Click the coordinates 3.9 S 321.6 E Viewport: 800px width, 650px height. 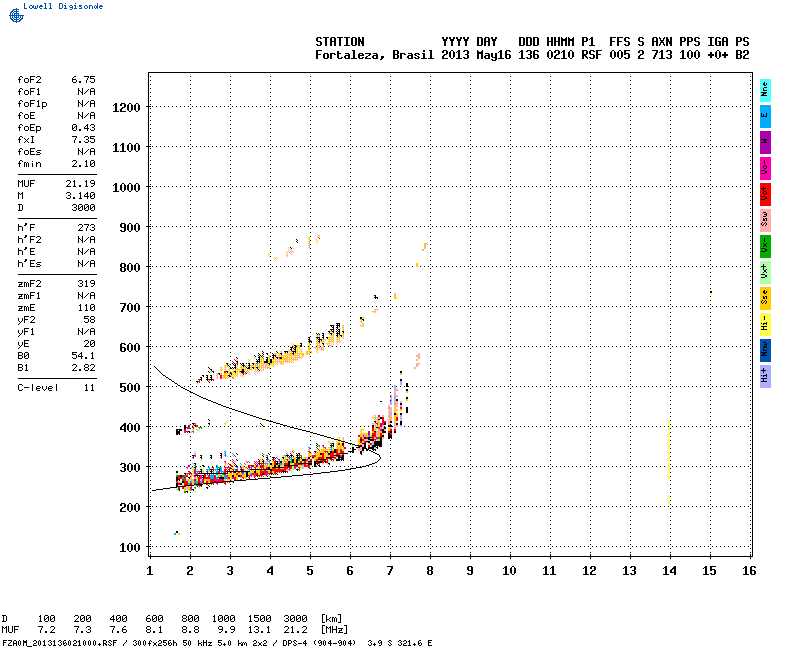click(399, 643)
